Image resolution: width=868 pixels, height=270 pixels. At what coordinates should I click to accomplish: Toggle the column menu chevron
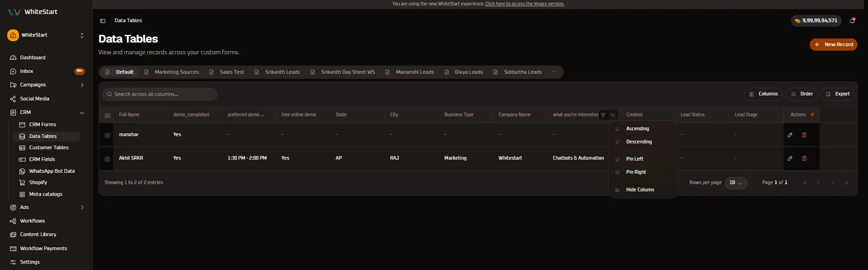tap(613, 115)
